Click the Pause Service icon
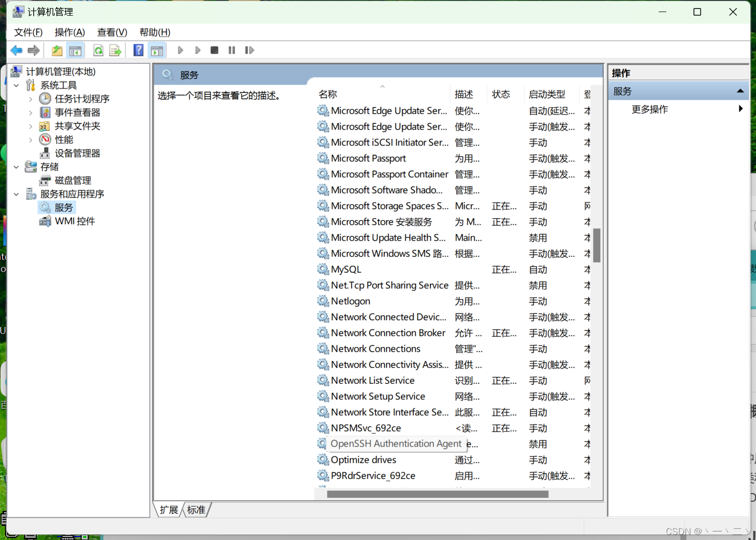 [232, 50]
